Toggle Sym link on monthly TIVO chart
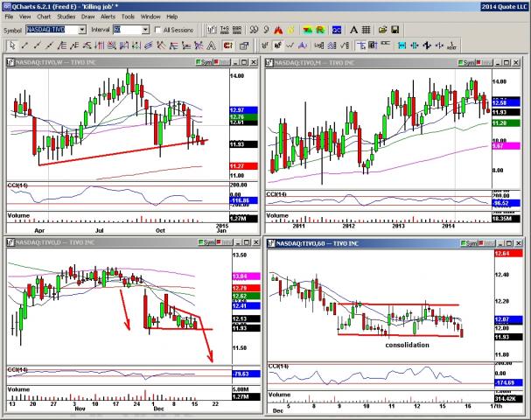Screen dimensions: 531x420 466,63
